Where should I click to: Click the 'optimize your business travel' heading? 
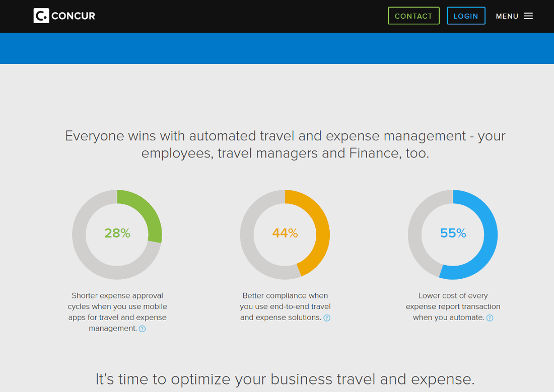(286, 379)
